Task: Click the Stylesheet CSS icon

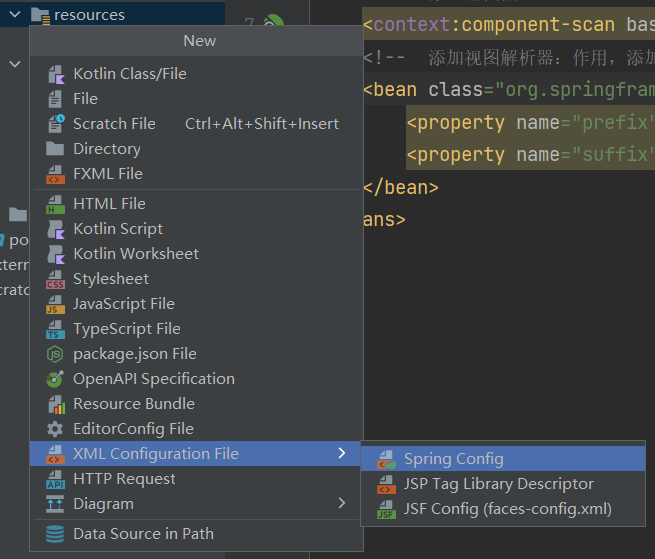Action: pos(55,279)
